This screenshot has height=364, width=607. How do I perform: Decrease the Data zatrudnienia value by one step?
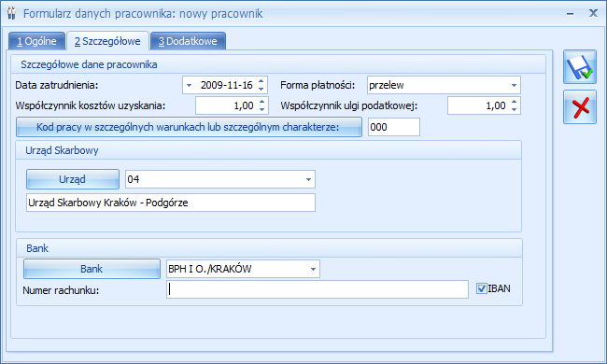pos(261,89)
